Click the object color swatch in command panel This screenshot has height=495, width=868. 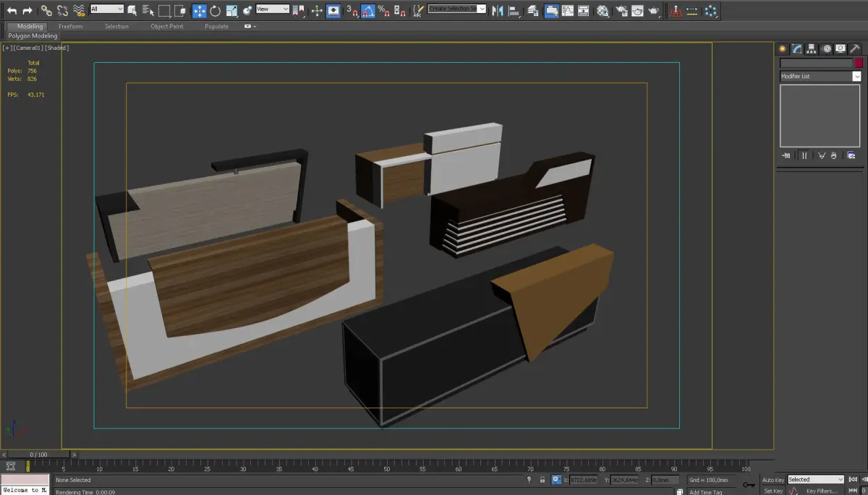click(859, 64)
